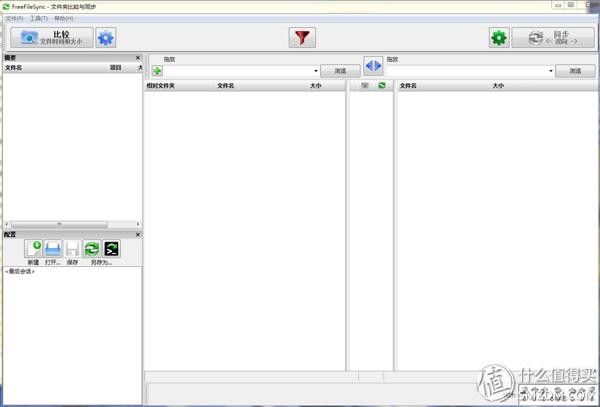Viewport: 600px width, 407px height.
Task: Click overview panel scroll right arrow
Action: (x=138, y=224)
